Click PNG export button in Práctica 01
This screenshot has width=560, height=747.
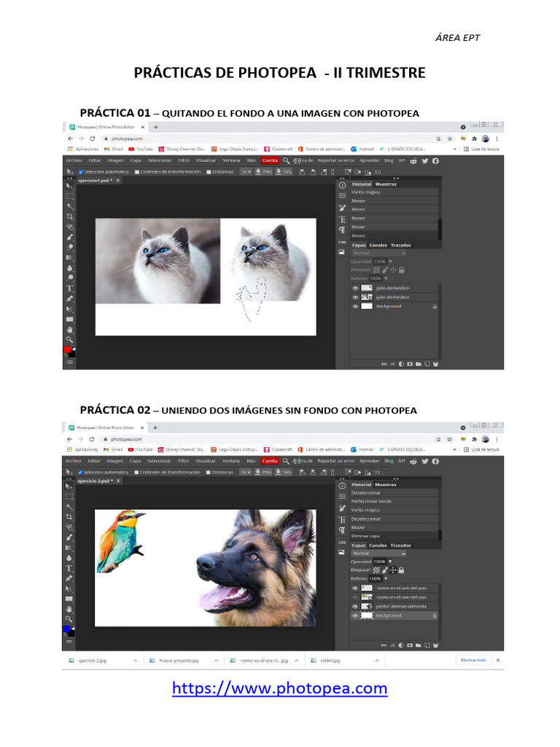coord(264,172)
